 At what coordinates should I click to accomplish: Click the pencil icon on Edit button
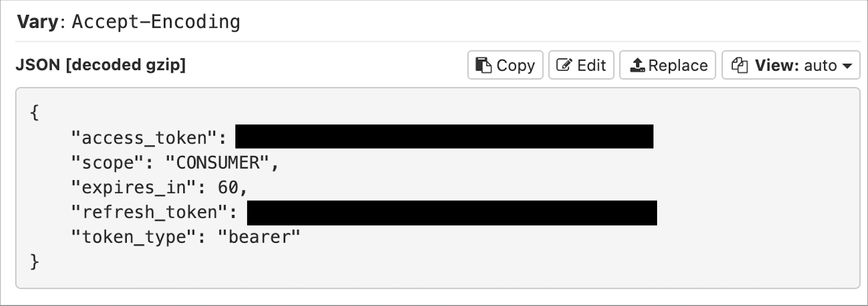point(564,65)
